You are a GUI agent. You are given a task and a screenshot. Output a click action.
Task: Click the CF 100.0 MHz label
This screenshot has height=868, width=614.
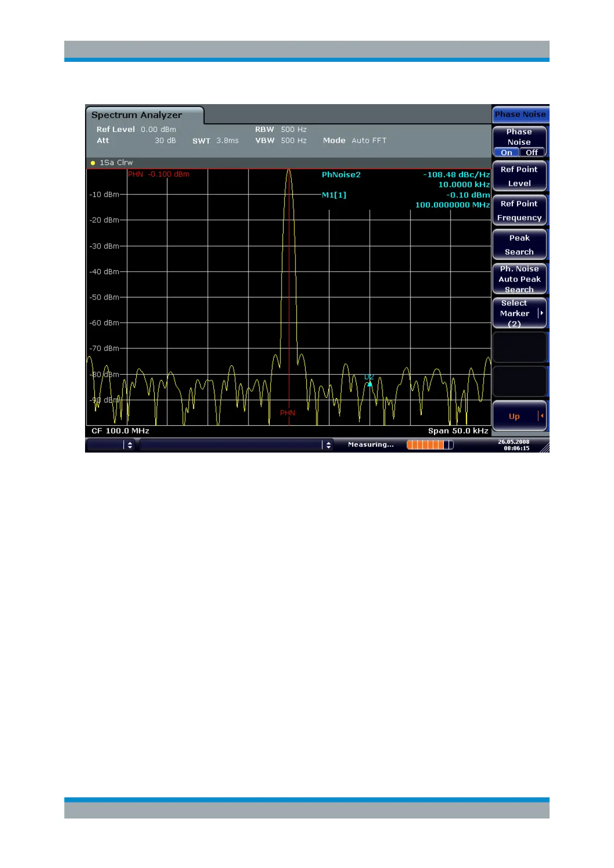pyautogui.click(x=120, y=431)
